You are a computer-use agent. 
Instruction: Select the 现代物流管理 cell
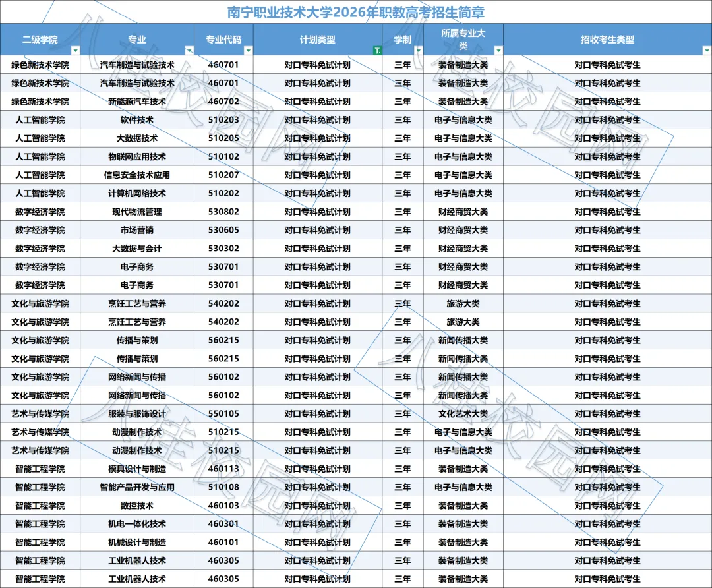(x=137, y=212)
